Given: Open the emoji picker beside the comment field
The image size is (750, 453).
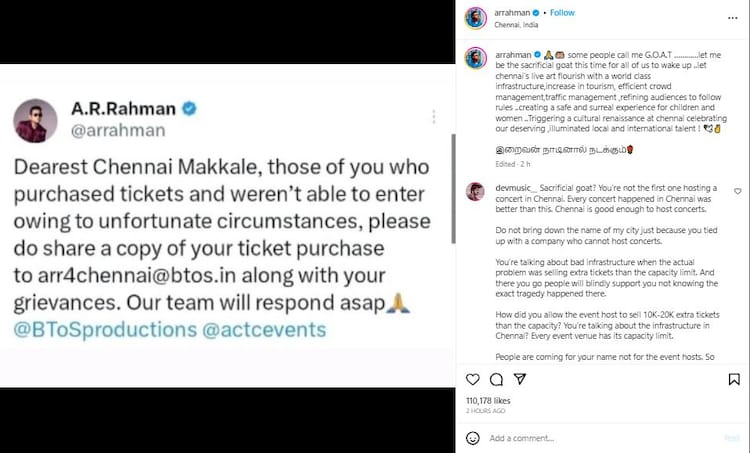Looking at the screenshot, I should coord(473,438).
